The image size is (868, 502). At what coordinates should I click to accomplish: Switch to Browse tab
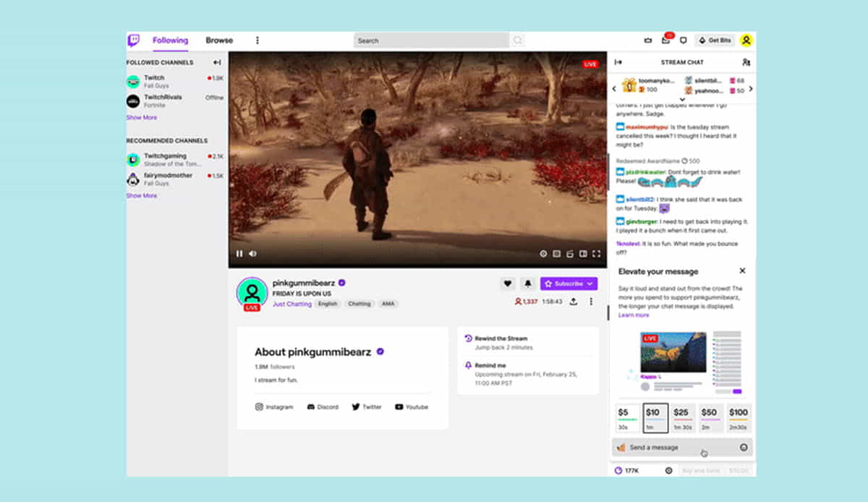[x=219, y=41]
